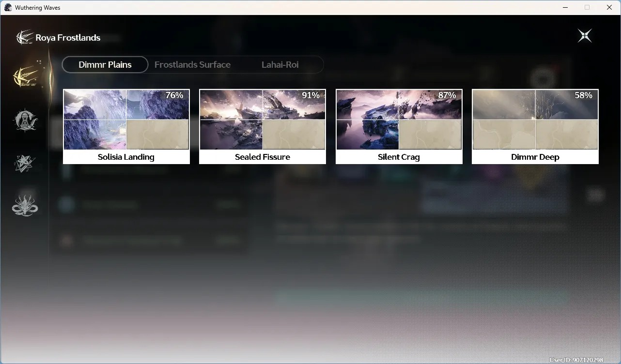The width and height of the screenshot is (621, 364).
Task: Open the Frostlands Surface tab
Action: [x=192, y=64]
